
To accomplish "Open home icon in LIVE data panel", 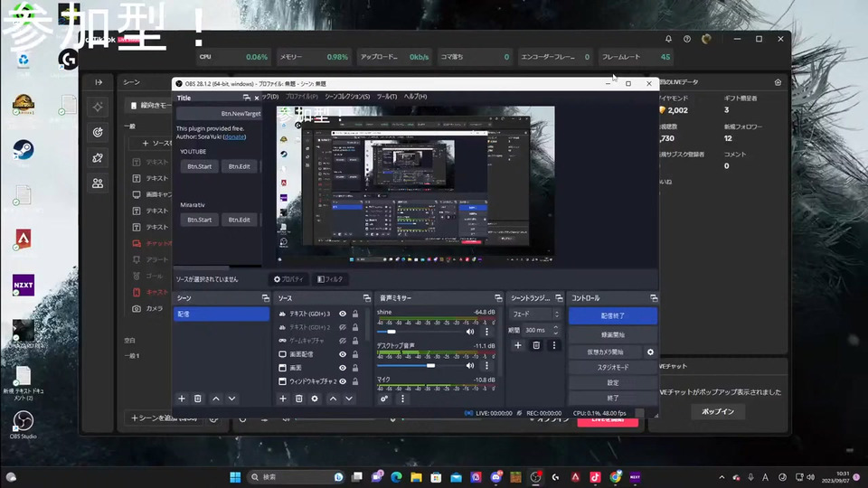I will click(x=778, y=82).
